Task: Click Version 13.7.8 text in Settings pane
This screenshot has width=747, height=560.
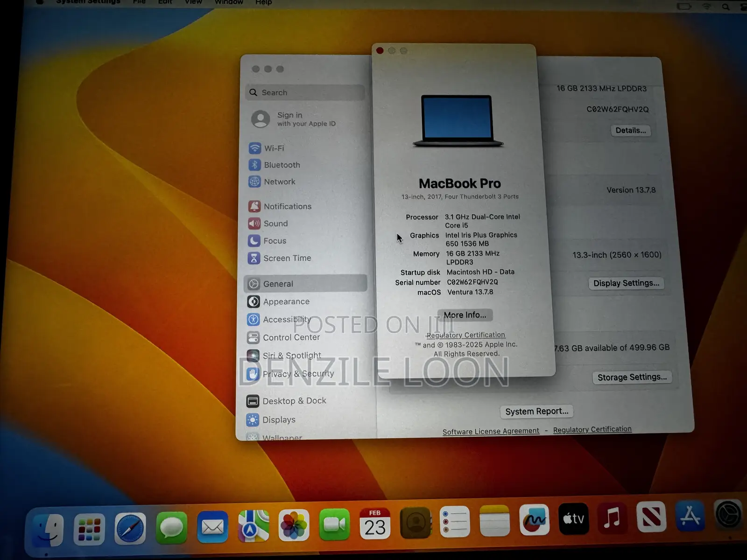Action: [x=631, y=190]
